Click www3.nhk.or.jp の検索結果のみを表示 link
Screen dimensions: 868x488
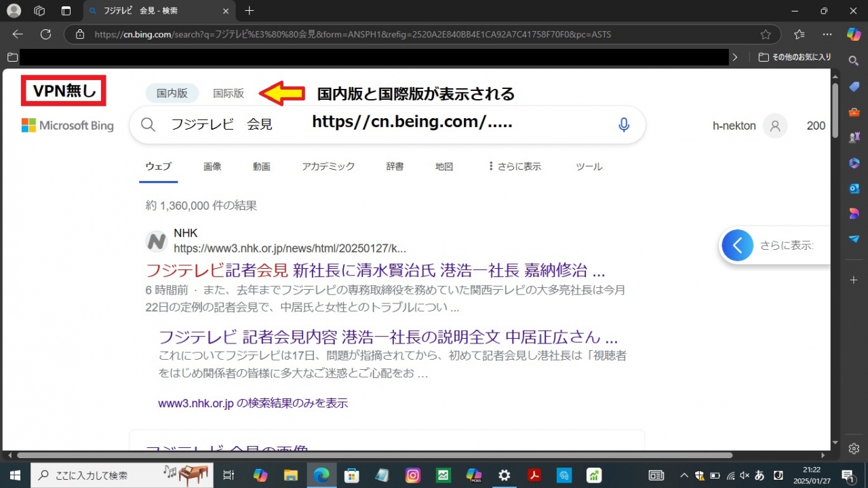[253, 403]
